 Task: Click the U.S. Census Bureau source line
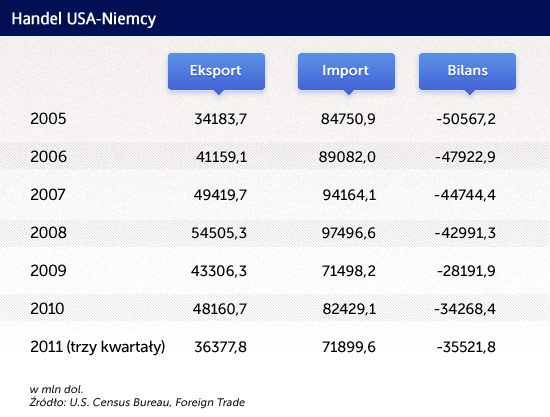pos(137,402)
